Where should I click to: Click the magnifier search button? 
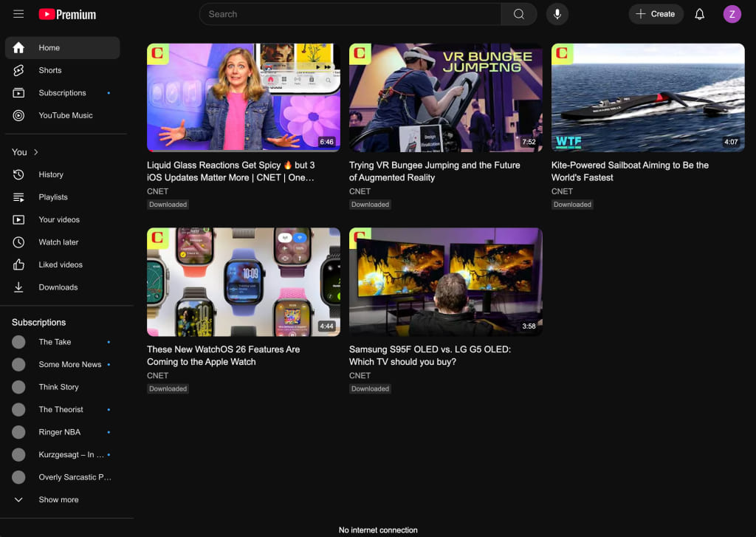519,14
